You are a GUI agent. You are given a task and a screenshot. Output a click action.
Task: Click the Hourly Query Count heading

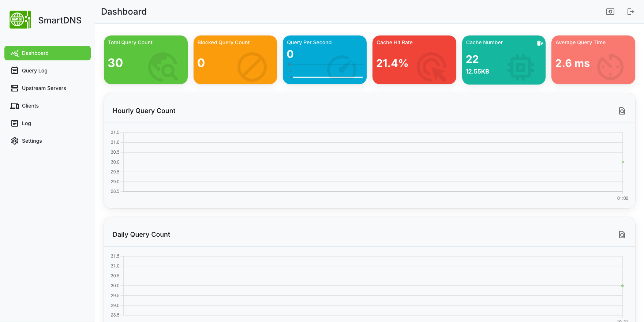click(144, 111)
